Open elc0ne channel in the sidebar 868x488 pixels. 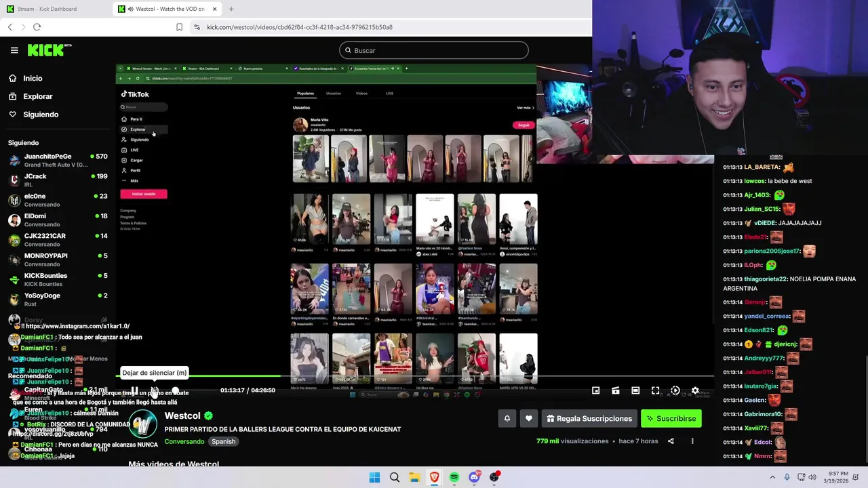[x=58, y=200]
